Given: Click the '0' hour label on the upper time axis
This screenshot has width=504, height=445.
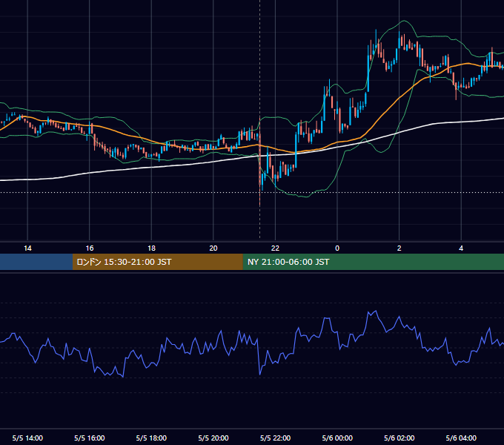Looking at the screenshot, I should tap(337, 248).
